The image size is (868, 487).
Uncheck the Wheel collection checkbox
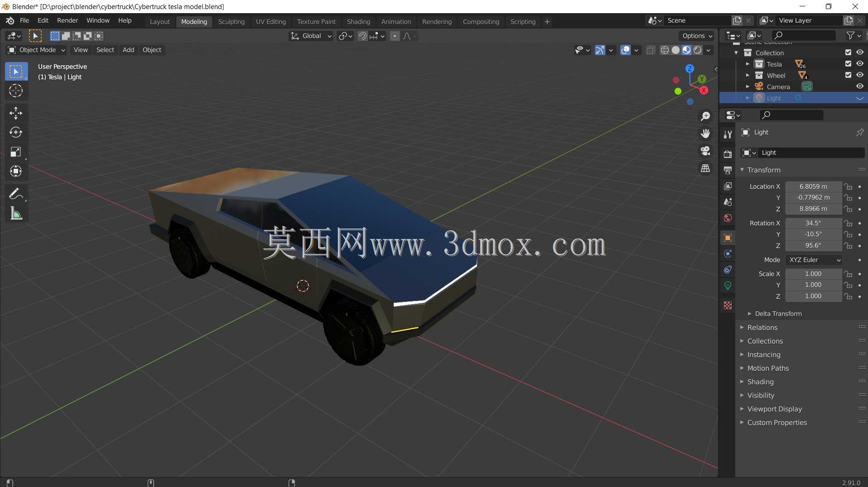[848, 75]
